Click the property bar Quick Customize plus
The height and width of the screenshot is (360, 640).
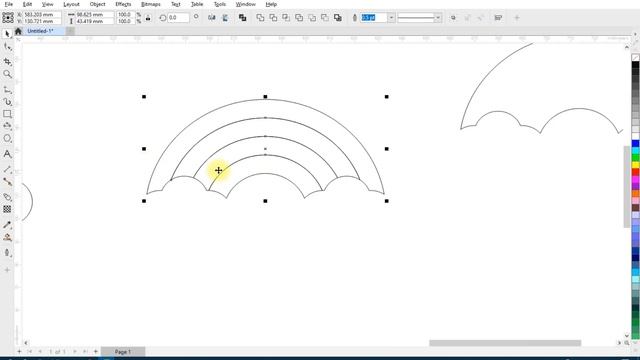pos(516,18)
